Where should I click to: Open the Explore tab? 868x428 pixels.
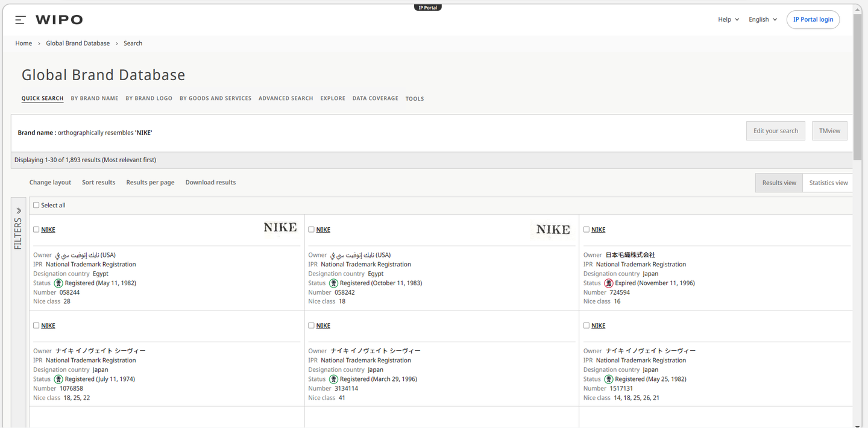click(333, 98)
